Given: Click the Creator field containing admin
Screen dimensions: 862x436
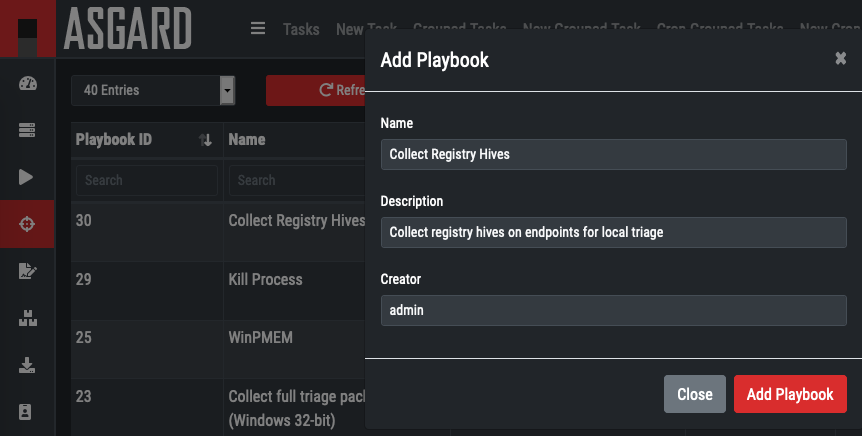Looking at the screenshot, I should pos(613,311).
